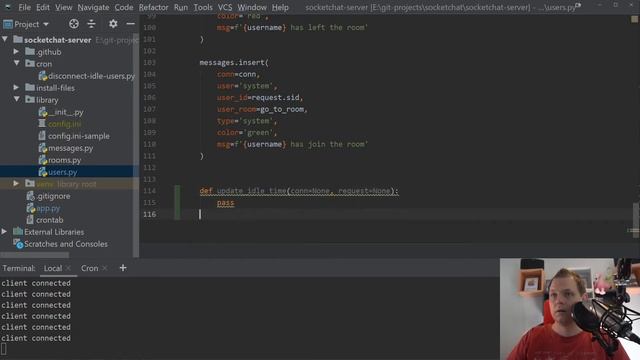Click 'messages.insert(' on line 103
The image size is (640, 360).
point(234,62)
